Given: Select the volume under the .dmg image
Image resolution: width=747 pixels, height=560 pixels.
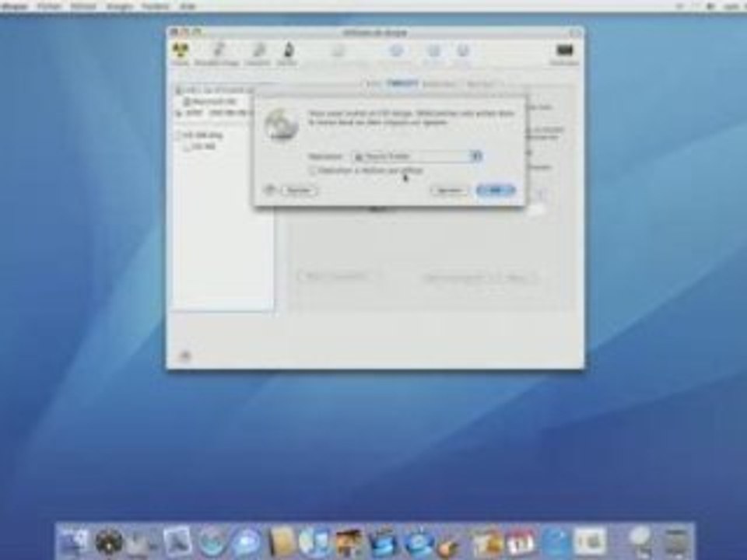Looking at the screenshot, I should (200, 147).
